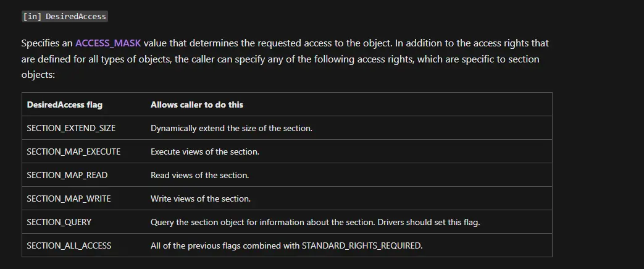Click the 'Query the section object' description
The width and height of the screenshot is (644, 269).
click(315, 222)
